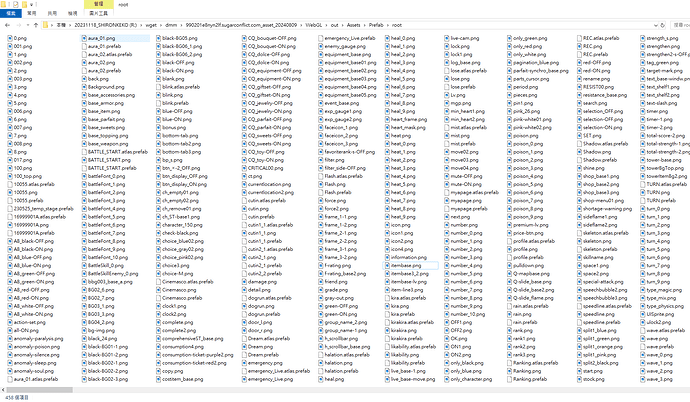Click file icon of Background.png

(84, 87)
